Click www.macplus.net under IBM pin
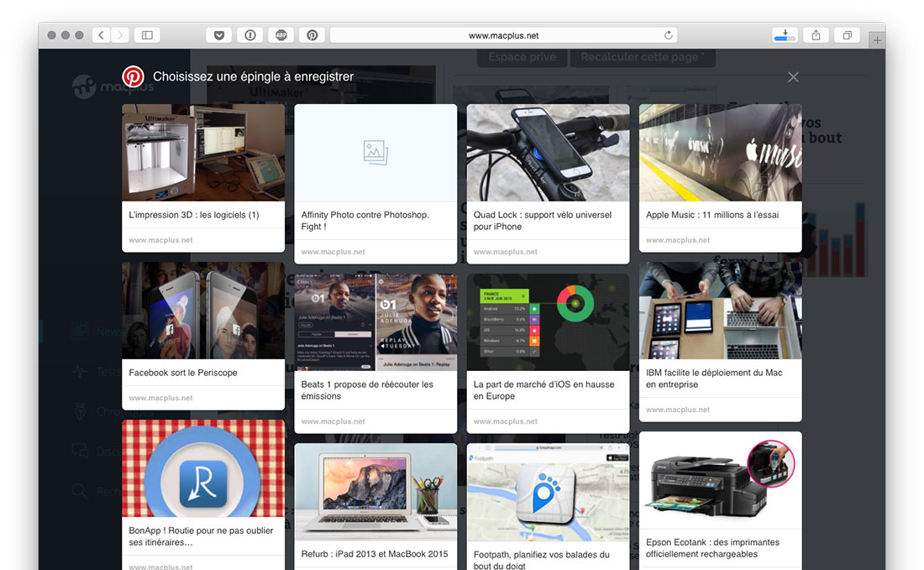Image resolution: width=924 pixels, height=570 pixels. [x=678, y=410]
